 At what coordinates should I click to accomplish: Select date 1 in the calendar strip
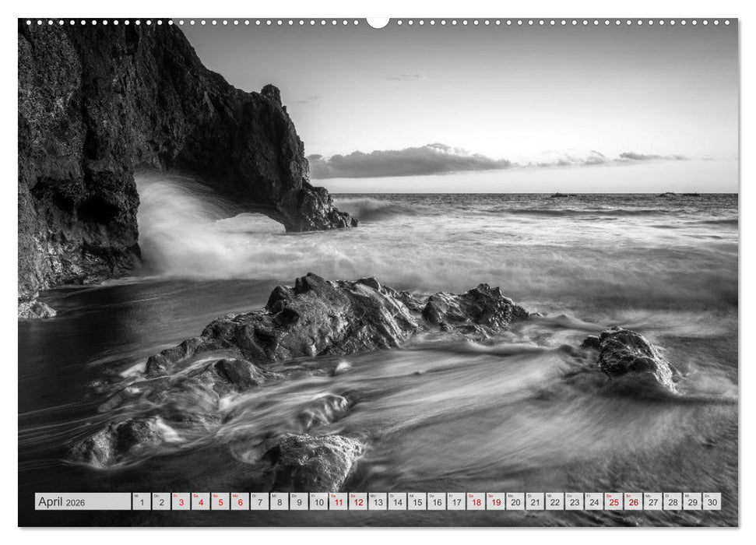(142, 502)
